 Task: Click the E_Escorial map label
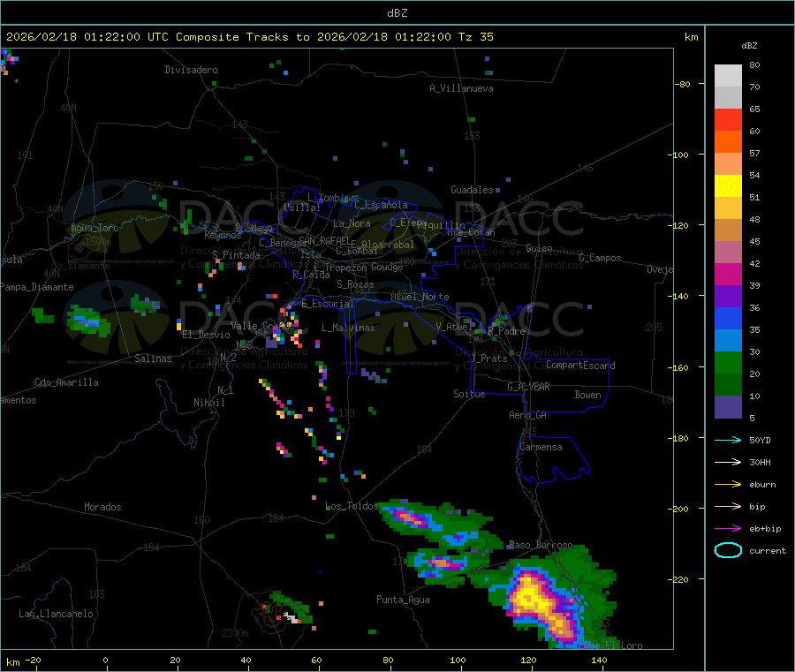(328, 304)
